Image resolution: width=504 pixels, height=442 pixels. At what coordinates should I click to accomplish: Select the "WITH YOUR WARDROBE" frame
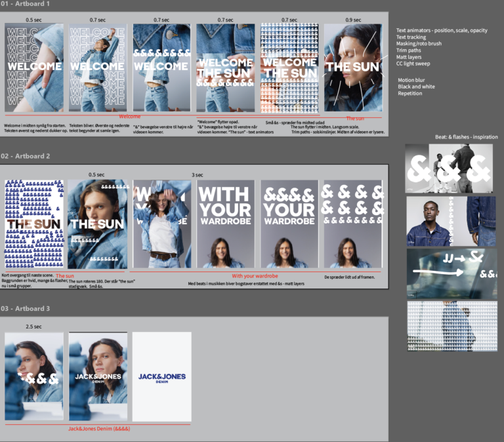coord(224,224)
